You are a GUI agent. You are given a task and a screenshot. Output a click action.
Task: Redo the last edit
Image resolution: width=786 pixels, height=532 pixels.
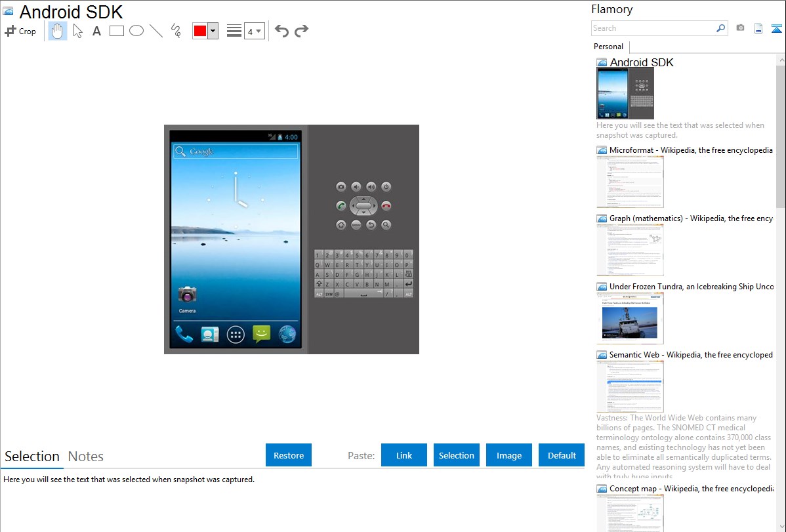pos(301,31)
